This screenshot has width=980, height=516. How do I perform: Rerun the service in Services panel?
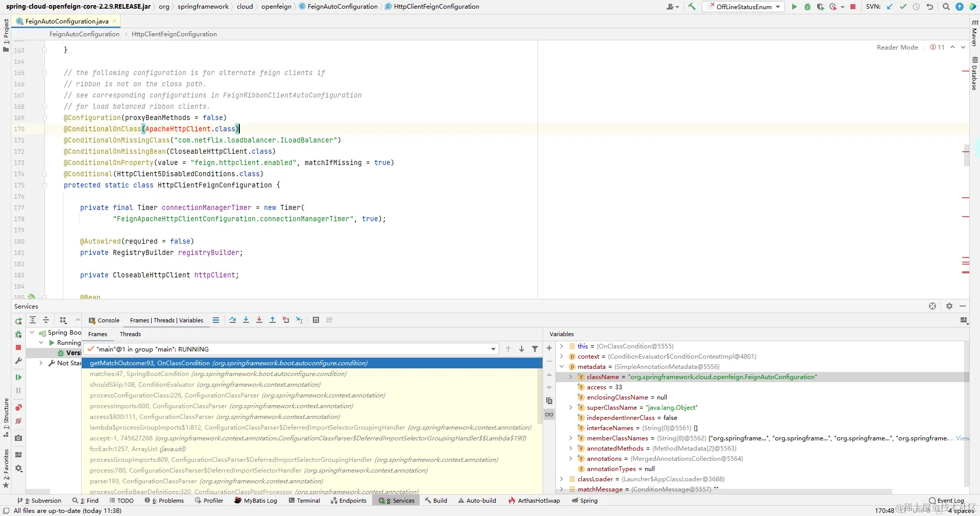[18, 321]
